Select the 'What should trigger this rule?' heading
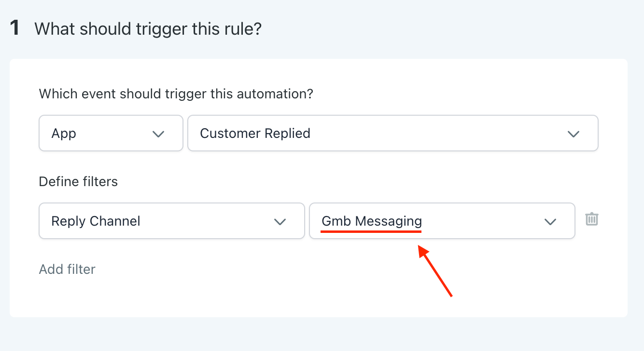The width and height of the screenshot is (644, 351). point(148,29)
